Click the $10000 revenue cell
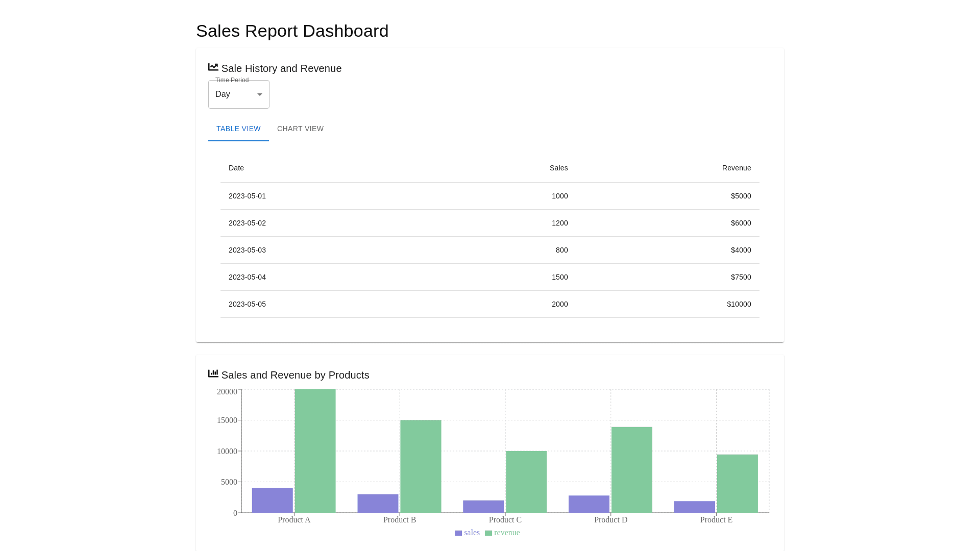This screenshot has height=551, width=980. click(x=739, y=304)
